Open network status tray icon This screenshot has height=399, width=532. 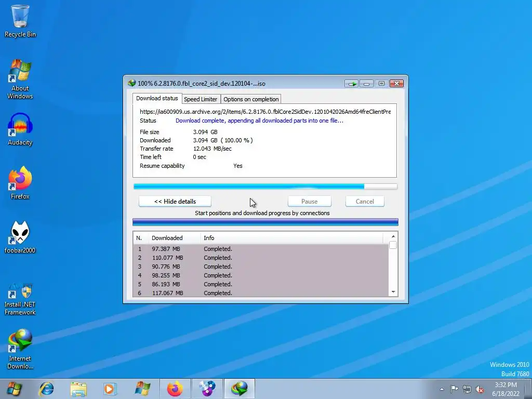click(x=467, y=389)
